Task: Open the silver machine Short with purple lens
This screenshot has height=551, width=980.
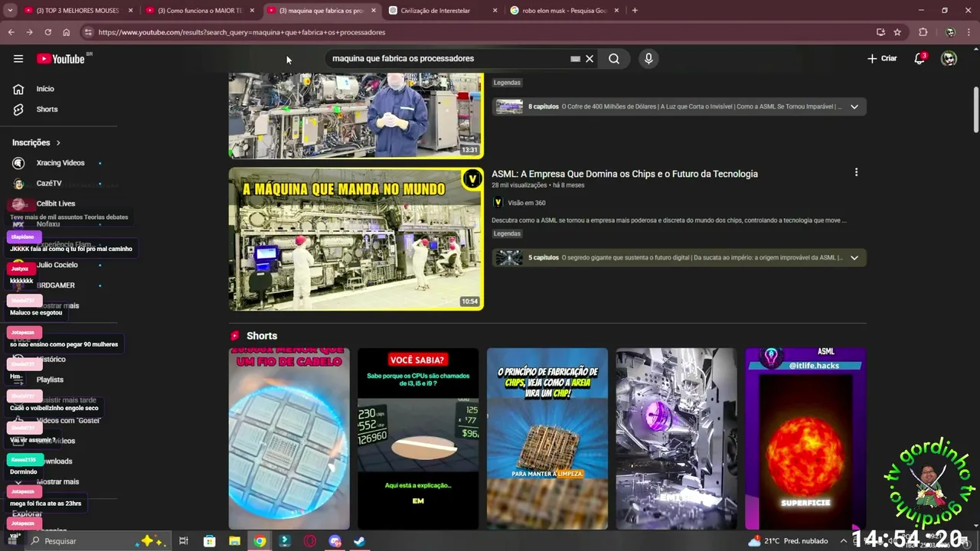Action: [677, 439]
